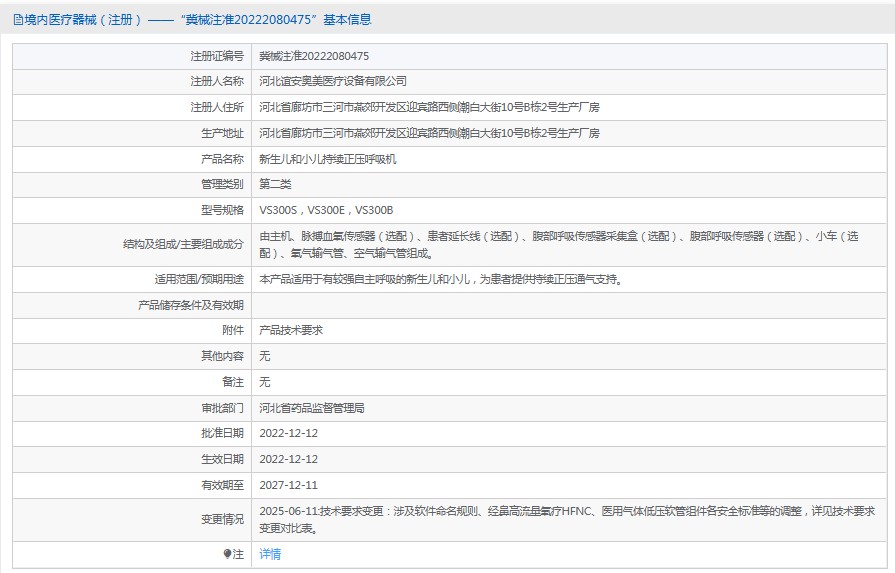Click approval department 河北省药品监督管理局
The image size is (895, 573).
312,408
